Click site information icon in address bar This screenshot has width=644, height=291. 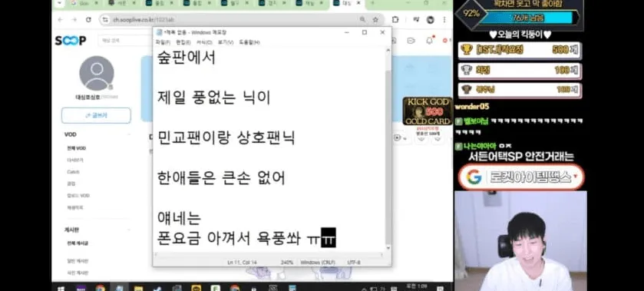106,20
